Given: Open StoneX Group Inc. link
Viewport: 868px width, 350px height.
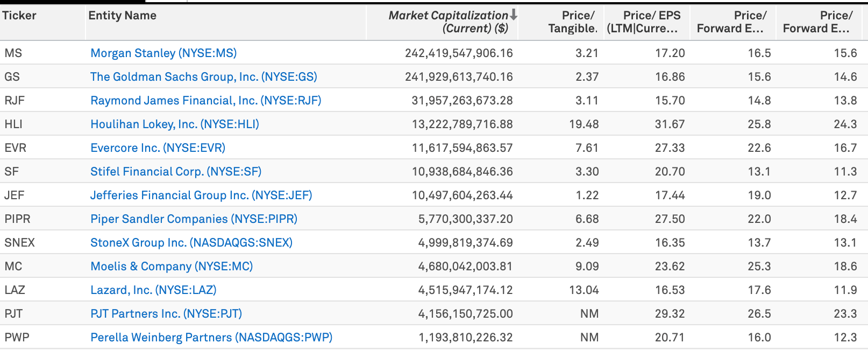Looking at the screenshot, I should [x=191, y=243].
